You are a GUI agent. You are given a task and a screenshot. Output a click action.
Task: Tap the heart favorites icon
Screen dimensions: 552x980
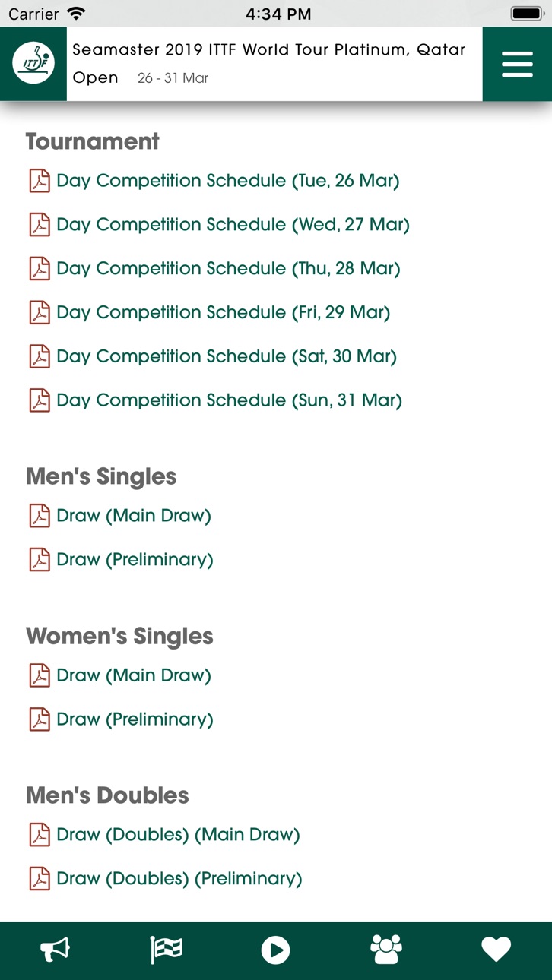(x=496, y=950)
